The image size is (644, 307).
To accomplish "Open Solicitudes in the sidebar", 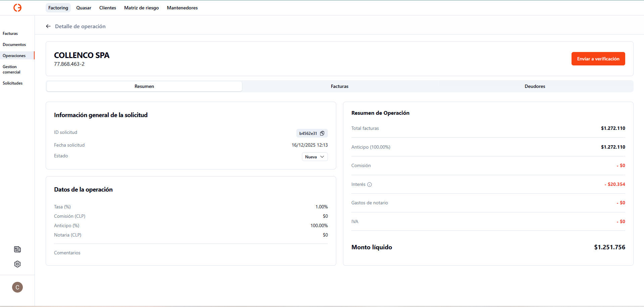I will tap(13, 83).
